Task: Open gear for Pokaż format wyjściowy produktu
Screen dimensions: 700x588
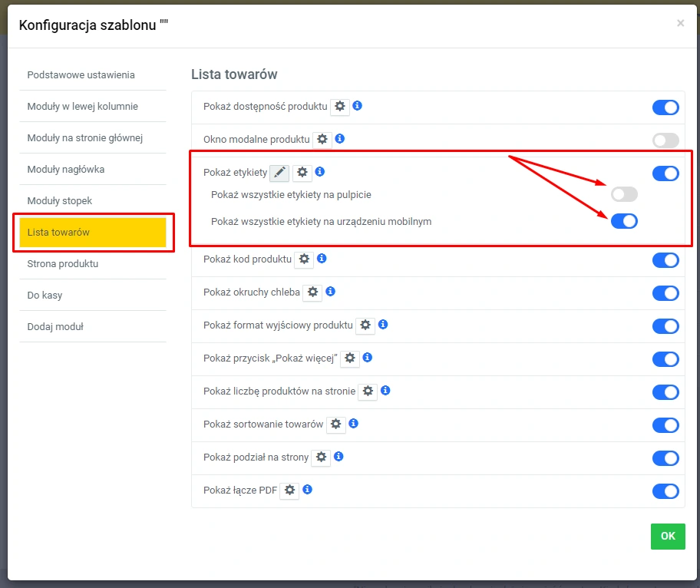Action: tap(365, 325)
